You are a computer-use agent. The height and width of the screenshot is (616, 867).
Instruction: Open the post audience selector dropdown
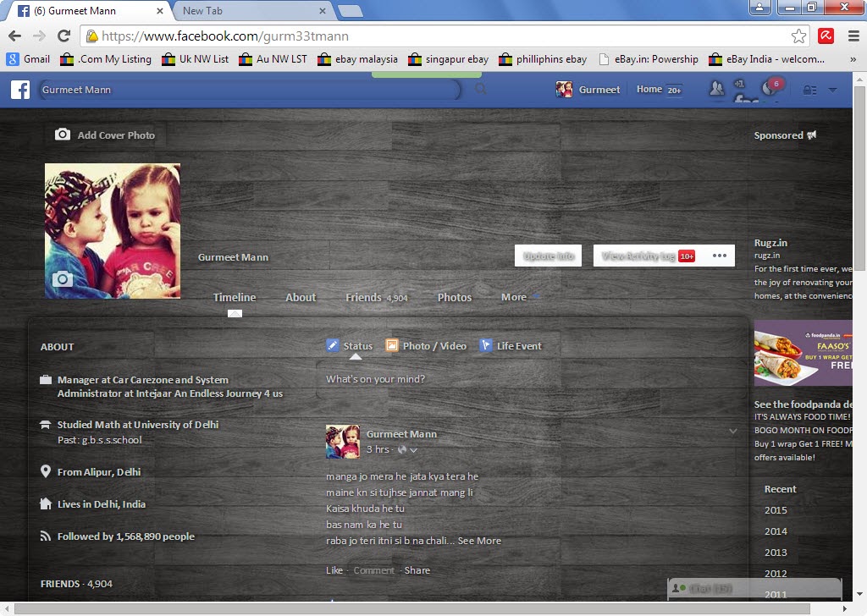coord(407,449)
